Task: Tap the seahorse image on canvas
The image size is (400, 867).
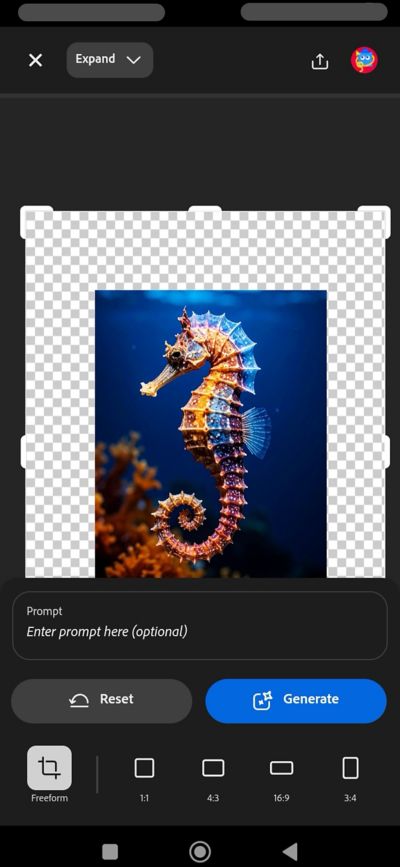Action: (x=211, y=434)
